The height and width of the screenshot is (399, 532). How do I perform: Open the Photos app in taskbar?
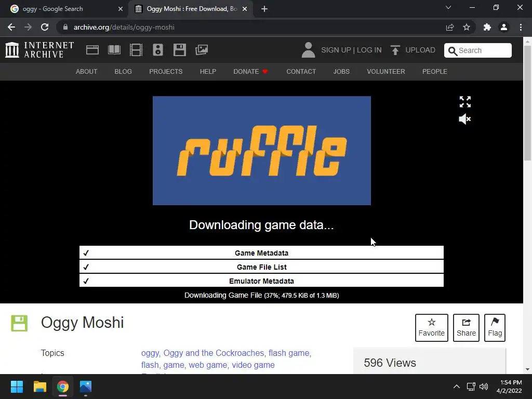click(86, 387)
